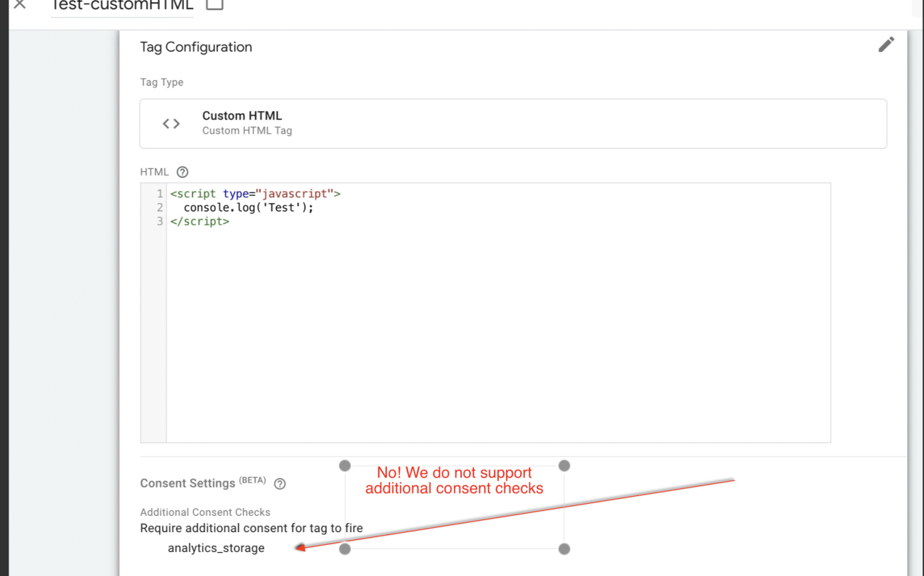Click the Require additional consent for tag to fire option
This screenshot has width=924, height=576.
pos(251,528)
